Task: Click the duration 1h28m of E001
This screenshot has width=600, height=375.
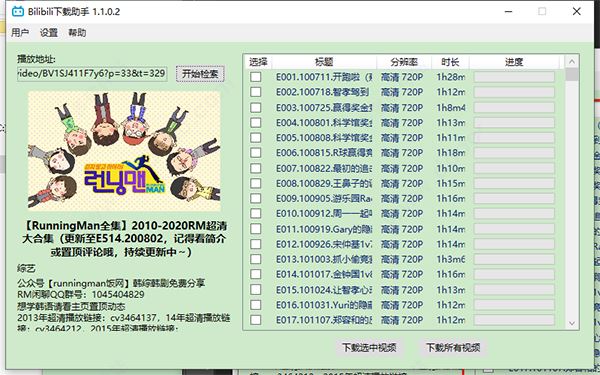Action: [x=451, y=77]
